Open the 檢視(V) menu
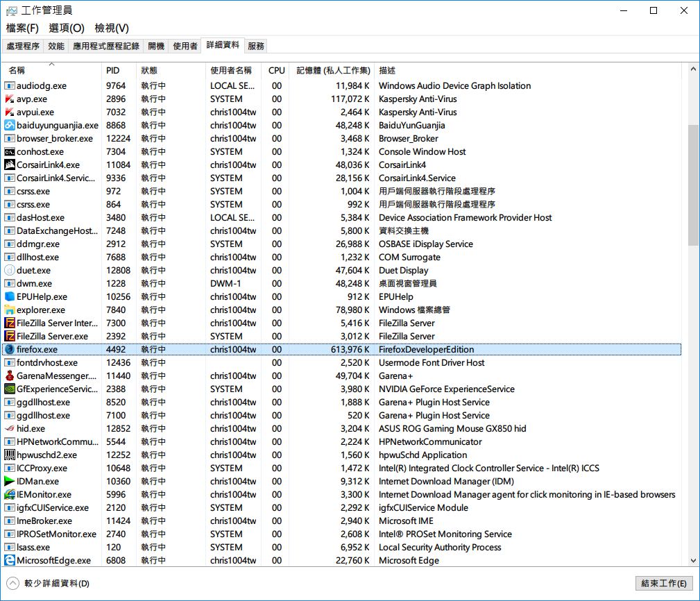 click(x=112, y=28)
